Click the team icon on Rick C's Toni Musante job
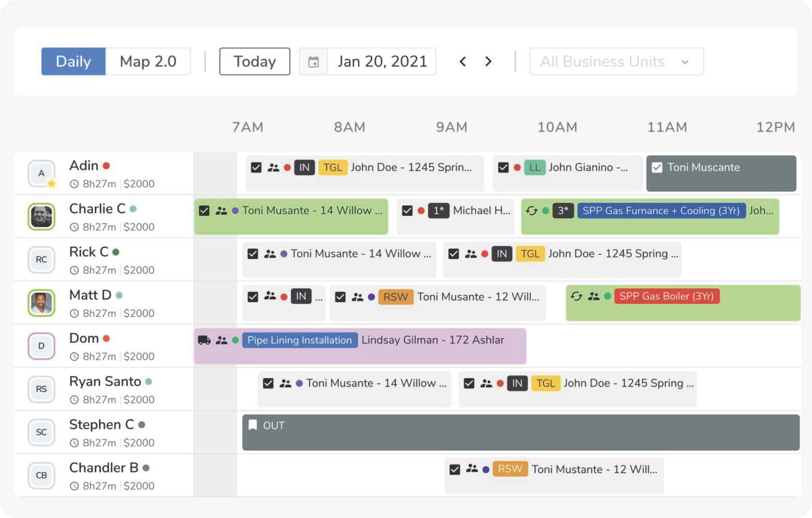This screenshot has height=518, width=812. point(270,254)
